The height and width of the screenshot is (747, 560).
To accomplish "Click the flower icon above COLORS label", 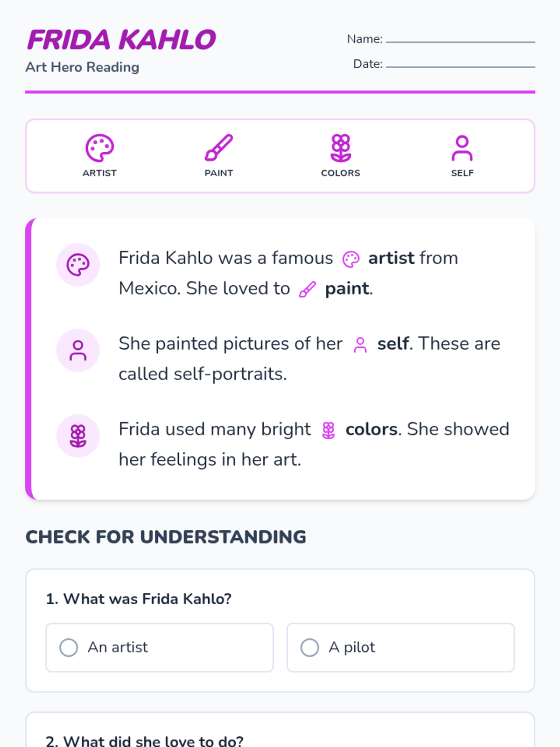I will click(x=341, y=148).
